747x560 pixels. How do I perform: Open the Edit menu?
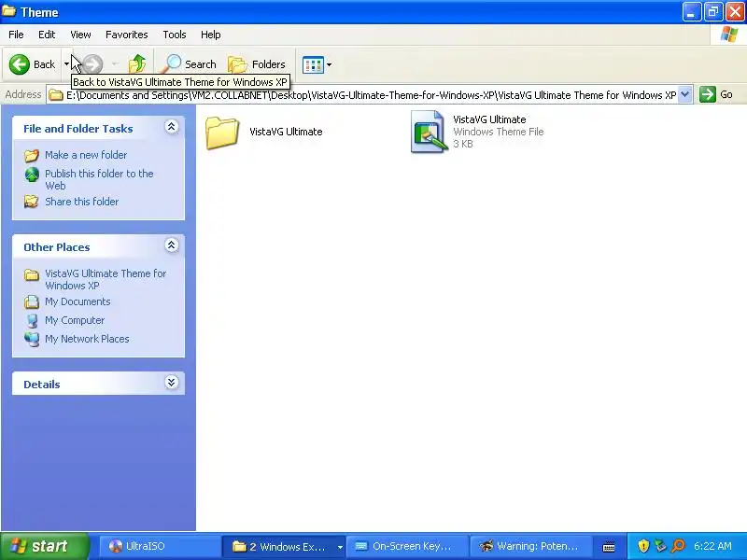[47, 35]
